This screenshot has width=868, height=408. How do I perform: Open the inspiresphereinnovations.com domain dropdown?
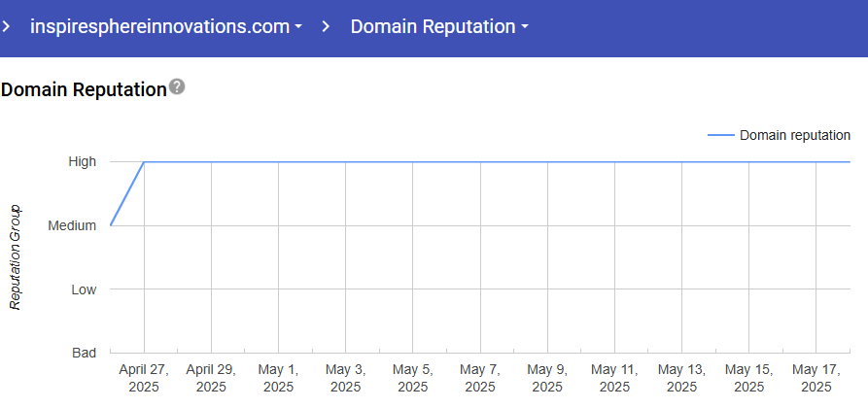(166, 26)
